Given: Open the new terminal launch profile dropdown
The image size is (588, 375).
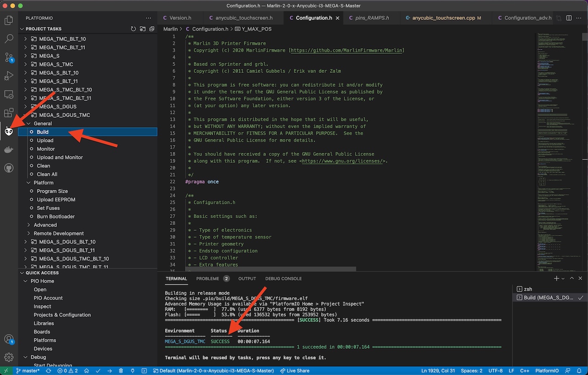Looking at the screenshot, I should pyautogui.click(x=562, y=279).
